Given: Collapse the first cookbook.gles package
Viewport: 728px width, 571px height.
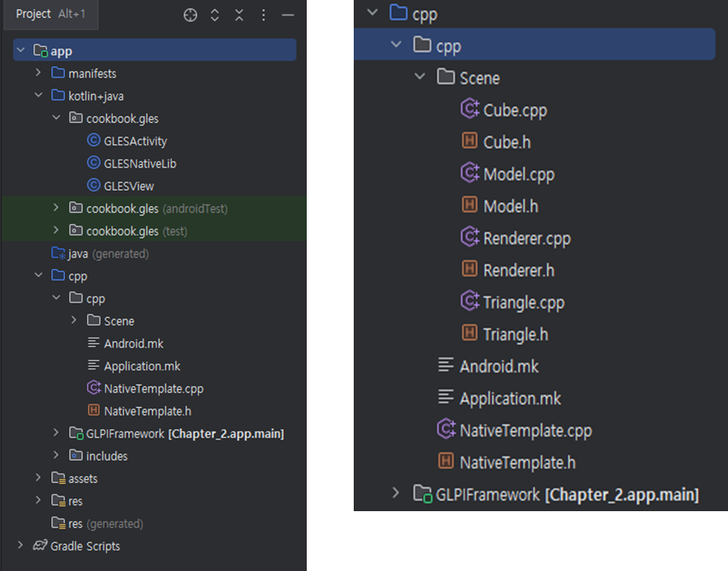Looking at the screenshot, I should click(x=56, y=118).
